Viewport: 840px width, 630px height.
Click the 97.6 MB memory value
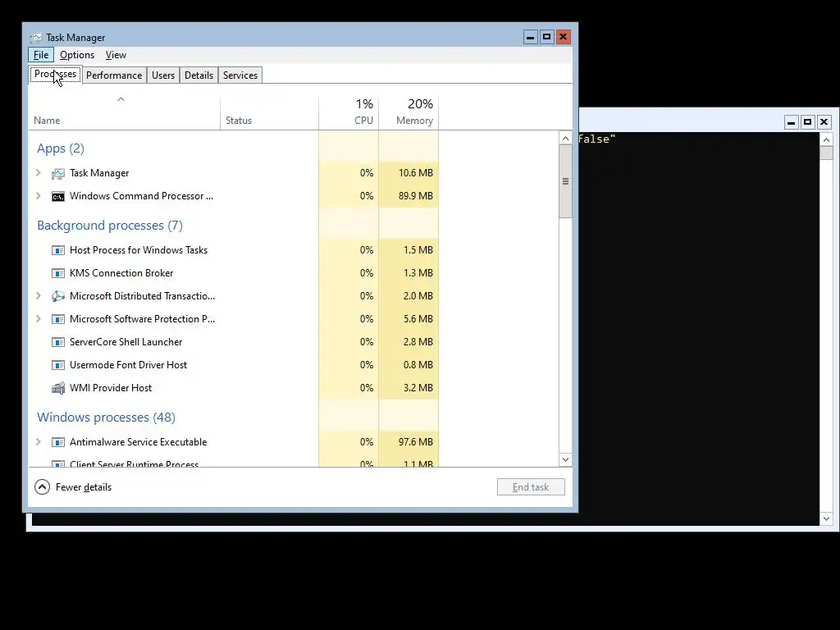416,442
